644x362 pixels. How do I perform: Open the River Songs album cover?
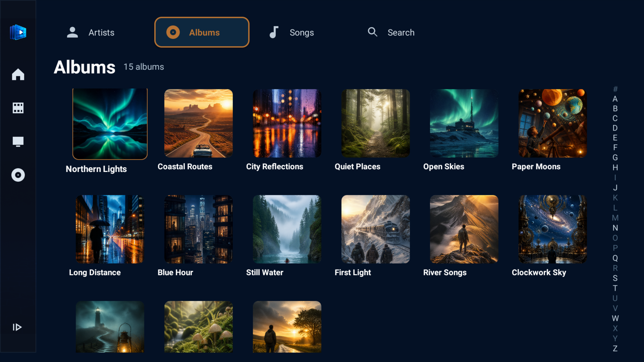click(x=464, y=229)
